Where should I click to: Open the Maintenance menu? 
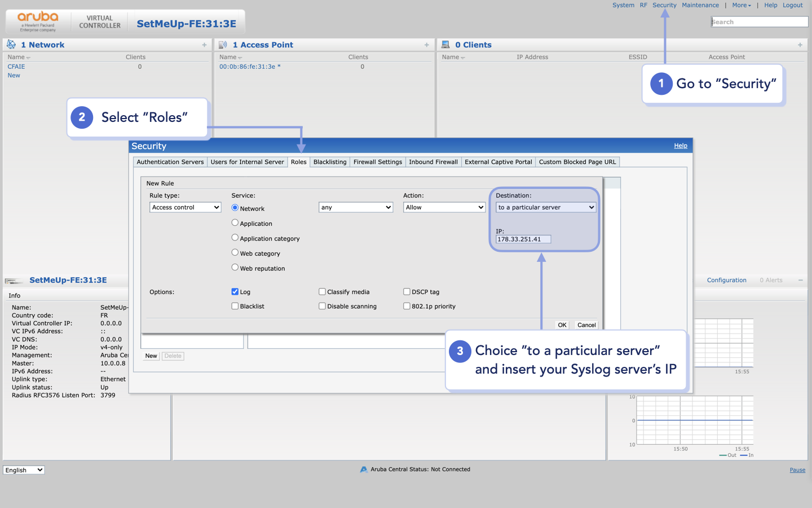(700, 5)
